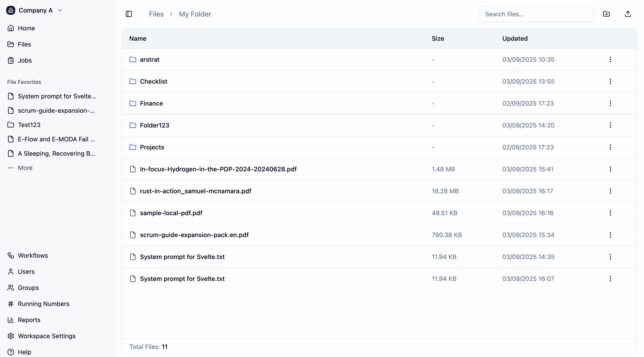Open the three-dot menu for arstrat folder

[x=610, y=60]
